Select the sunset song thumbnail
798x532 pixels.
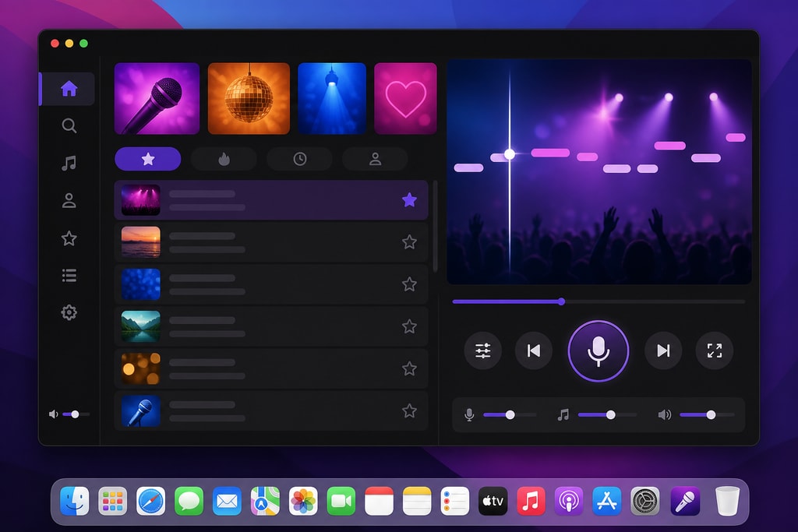point(141,242)
